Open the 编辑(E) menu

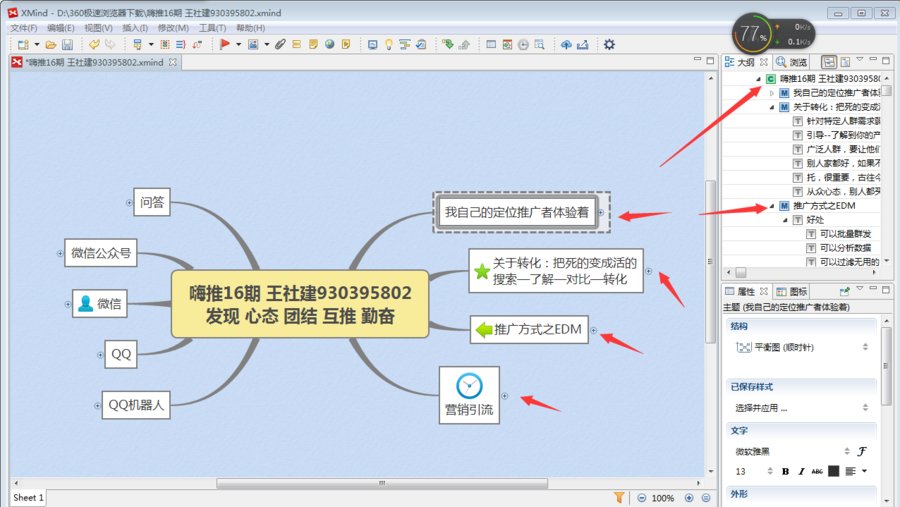tap(61, 28)
